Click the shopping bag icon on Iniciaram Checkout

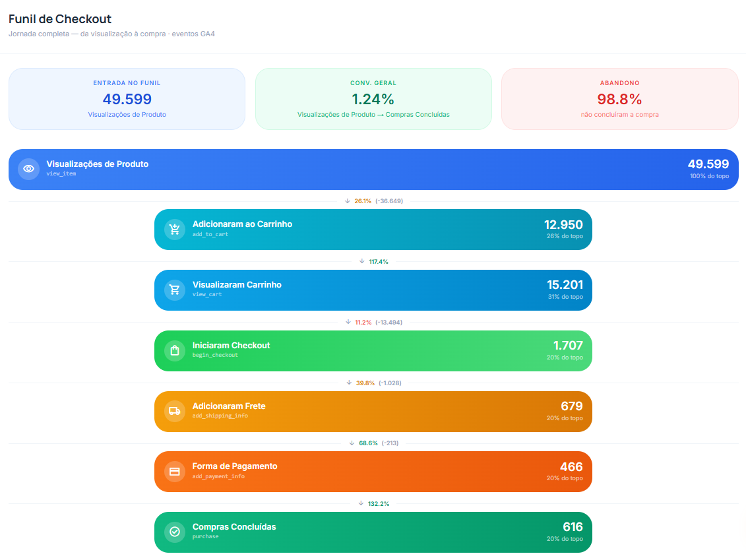175,351
